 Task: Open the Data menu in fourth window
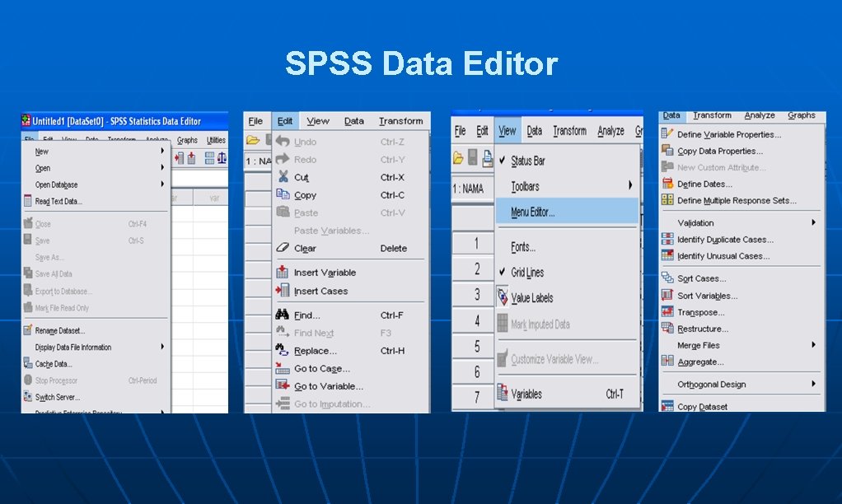click(x=671, y=115)
